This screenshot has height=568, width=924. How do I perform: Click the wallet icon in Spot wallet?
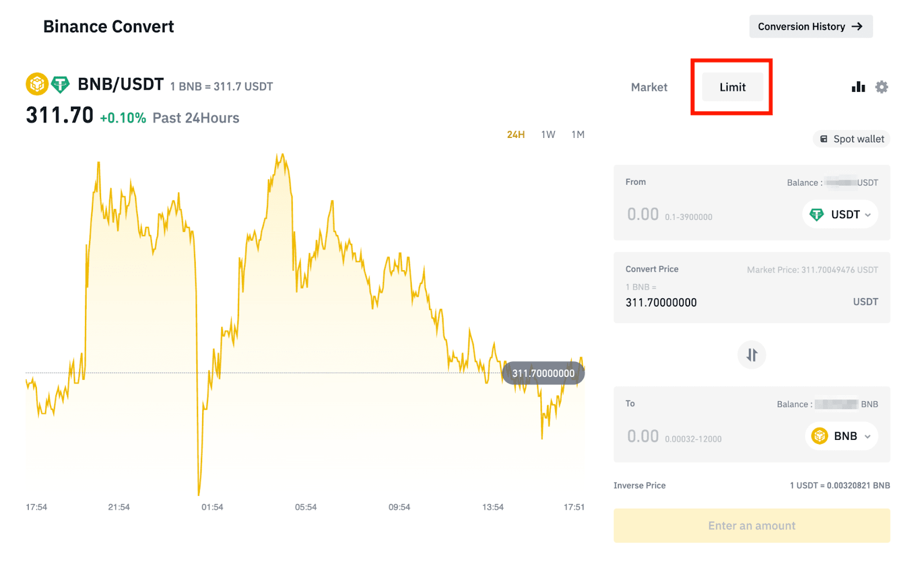[824, 139]
